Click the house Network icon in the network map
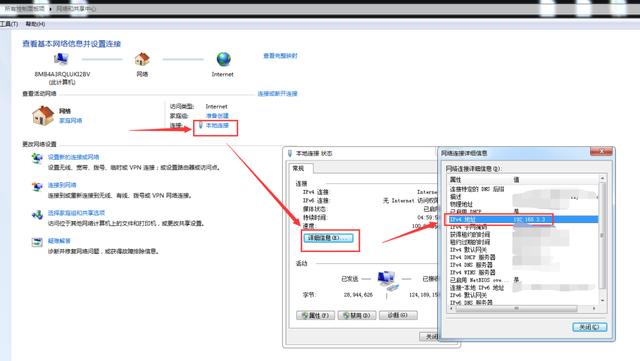 (x=142, y=59)
